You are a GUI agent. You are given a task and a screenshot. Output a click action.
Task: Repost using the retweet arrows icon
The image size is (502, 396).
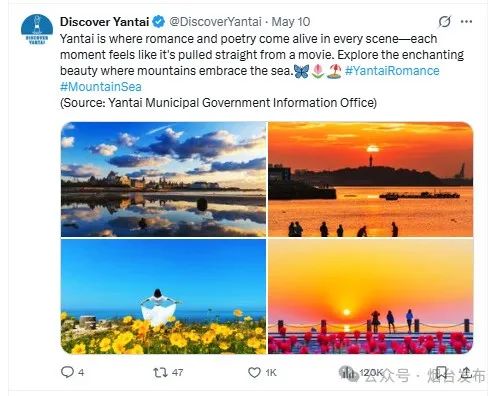tap(160, 372)
